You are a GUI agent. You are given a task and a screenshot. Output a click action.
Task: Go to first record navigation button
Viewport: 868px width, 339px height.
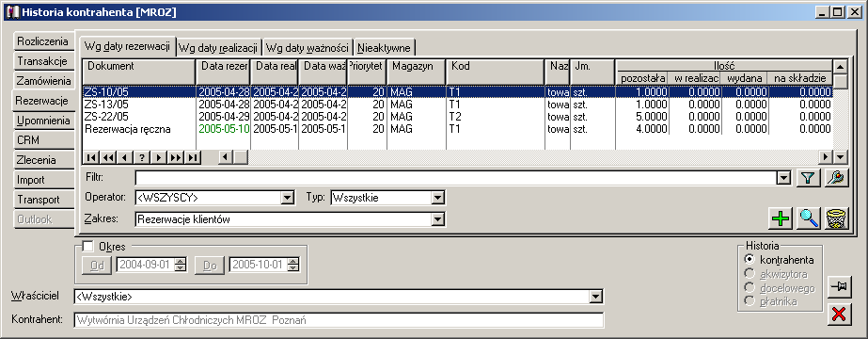click(91, 157)
